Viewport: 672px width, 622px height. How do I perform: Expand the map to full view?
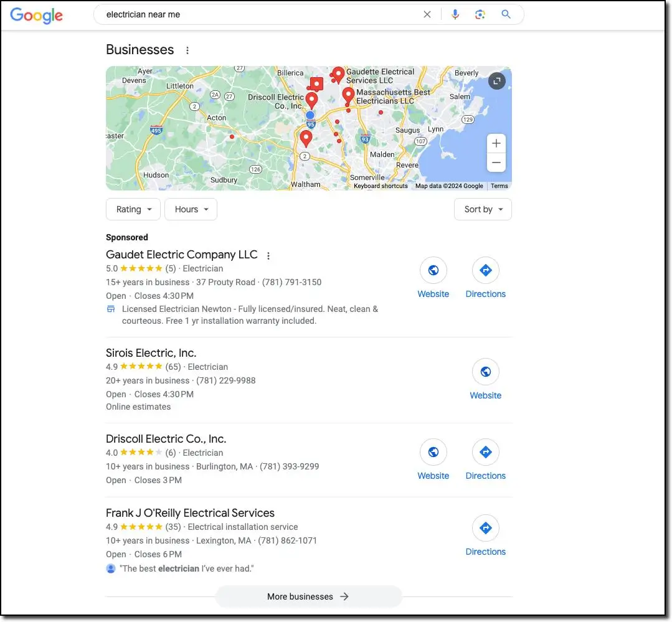point(497,81)
